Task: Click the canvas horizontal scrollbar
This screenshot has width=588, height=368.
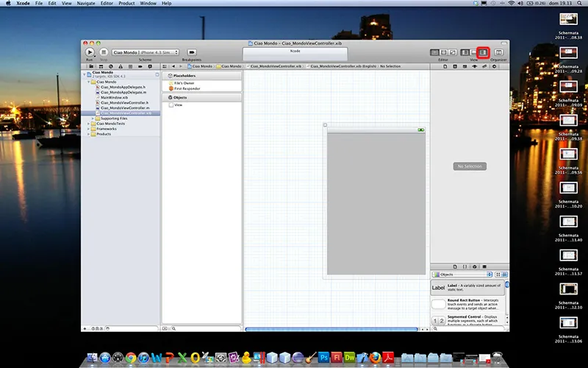Action: point(331,329)
